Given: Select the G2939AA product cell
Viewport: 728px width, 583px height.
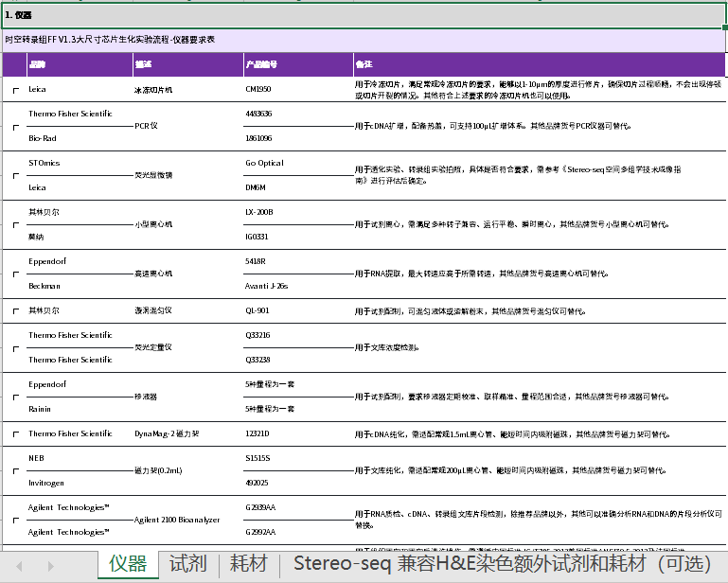Looking at the screenshot, I should (x=298, y=507).
